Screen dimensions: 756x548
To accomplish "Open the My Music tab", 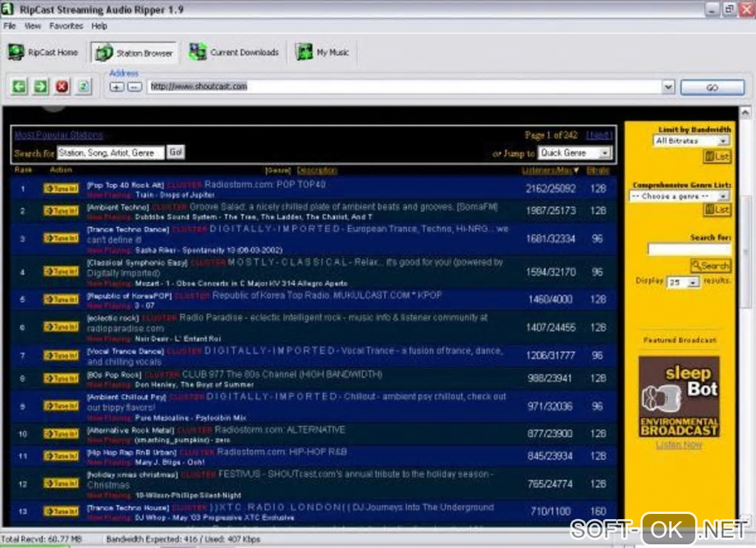I will click(322, 52).
